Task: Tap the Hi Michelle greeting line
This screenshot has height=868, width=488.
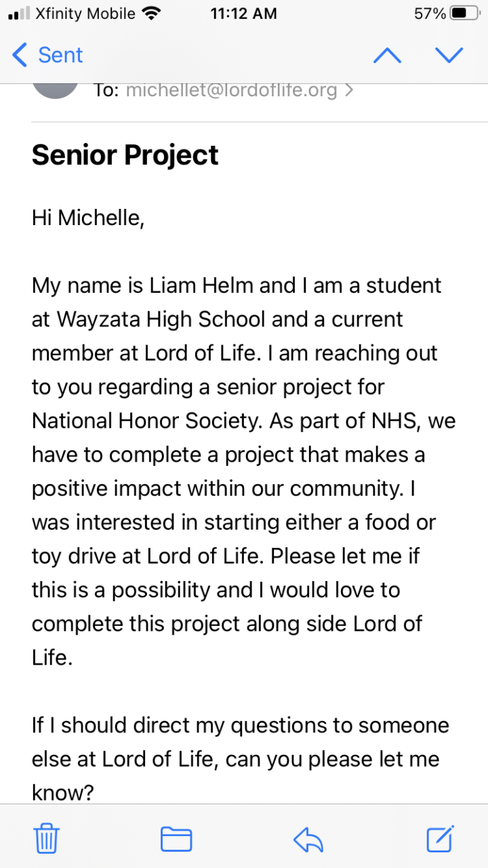Action: [88, 218]
